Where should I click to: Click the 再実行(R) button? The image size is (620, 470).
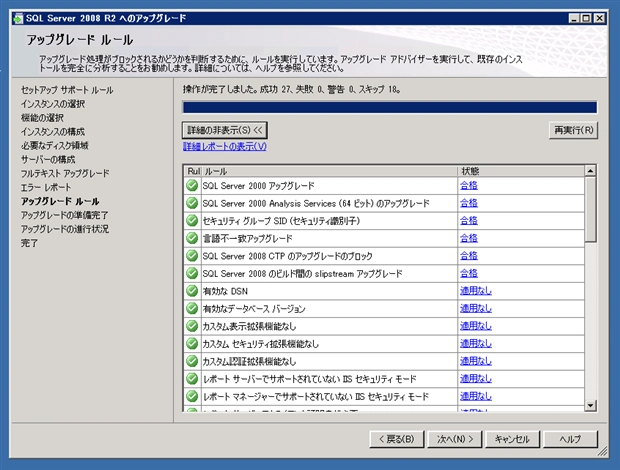(x=573, y=130)
